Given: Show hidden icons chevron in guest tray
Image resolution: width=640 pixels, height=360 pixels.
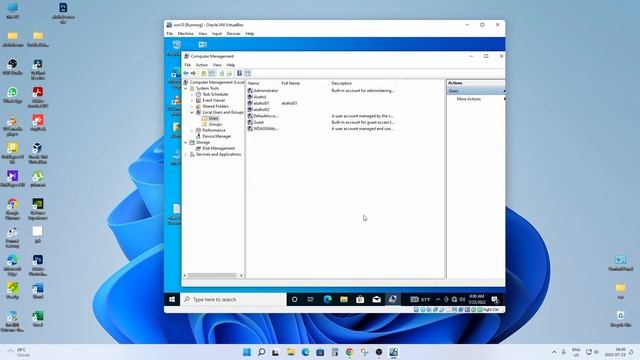Looking at the screenshot, I should (438, 300).
